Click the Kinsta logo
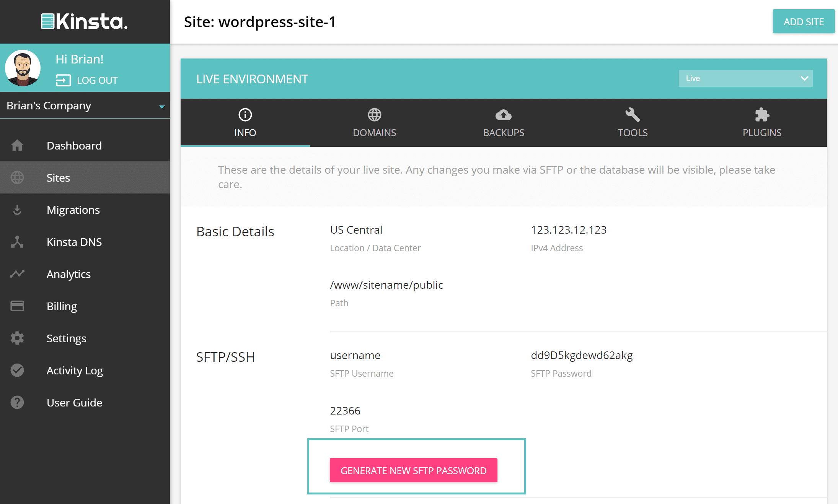 (85, 21)
